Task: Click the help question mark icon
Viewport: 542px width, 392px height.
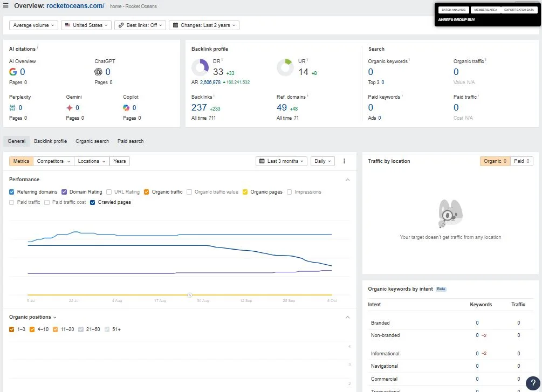Action: pos(533,383)
